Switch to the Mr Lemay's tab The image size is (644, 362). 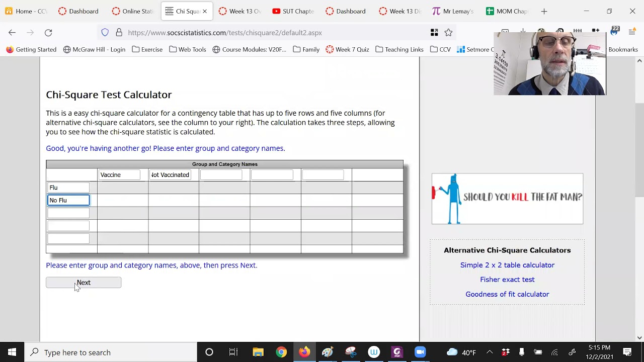453,11
